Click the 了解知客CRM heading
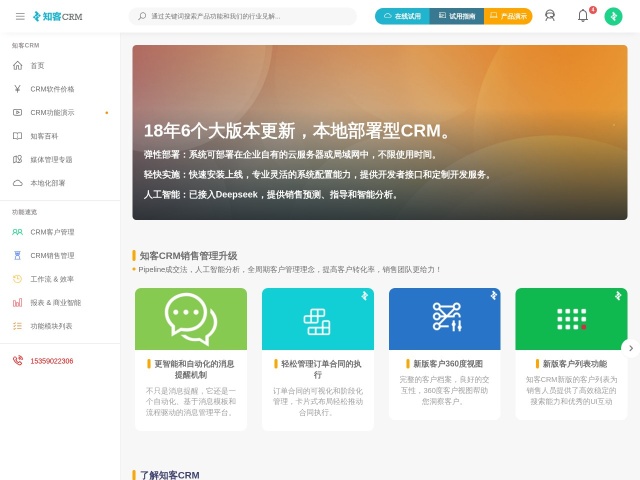640x480 pixels. click(169, 475)
